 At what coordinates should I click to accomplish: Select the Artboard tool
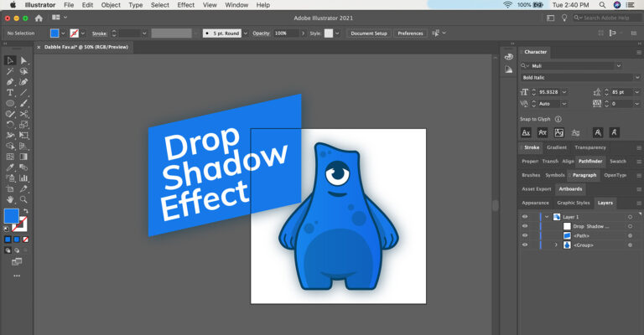point(10,188)
